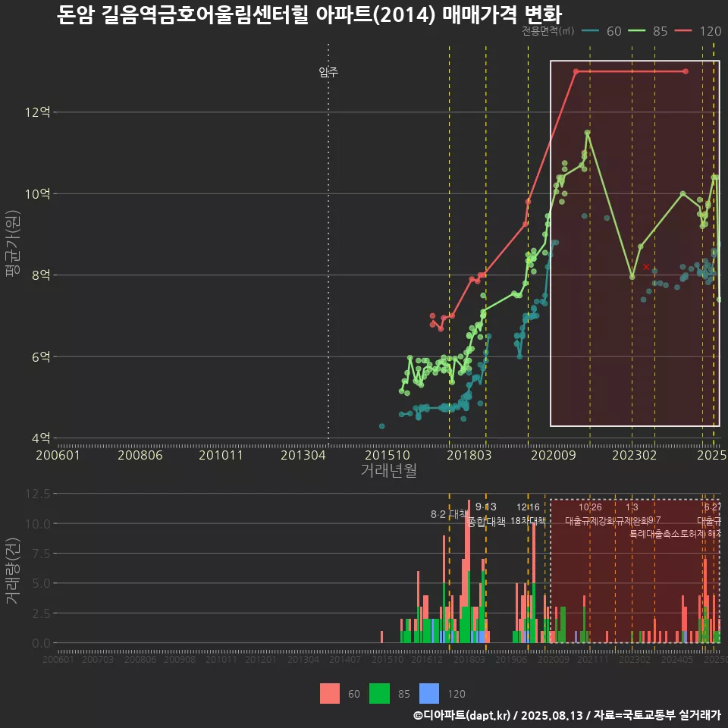The image size is (728, 728).
Task: Click the 평균가(원) y-axis title
Action: [12, 243]
